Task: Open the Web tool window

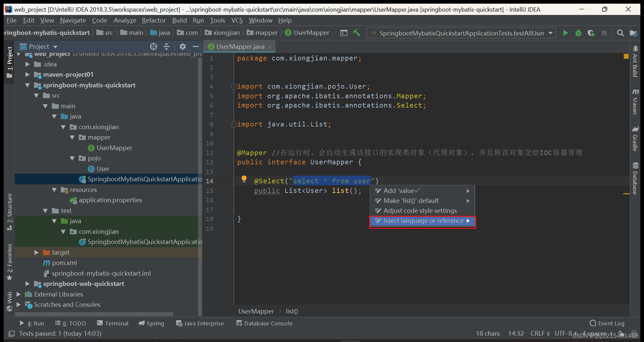Action: (9, 301)
